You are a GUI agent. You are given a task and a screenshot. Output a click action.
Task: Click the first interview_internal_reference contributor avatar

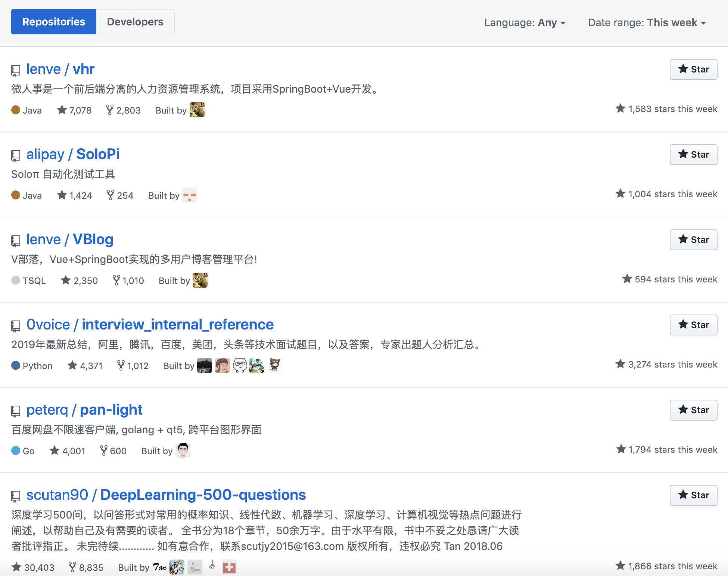point(204,365)
